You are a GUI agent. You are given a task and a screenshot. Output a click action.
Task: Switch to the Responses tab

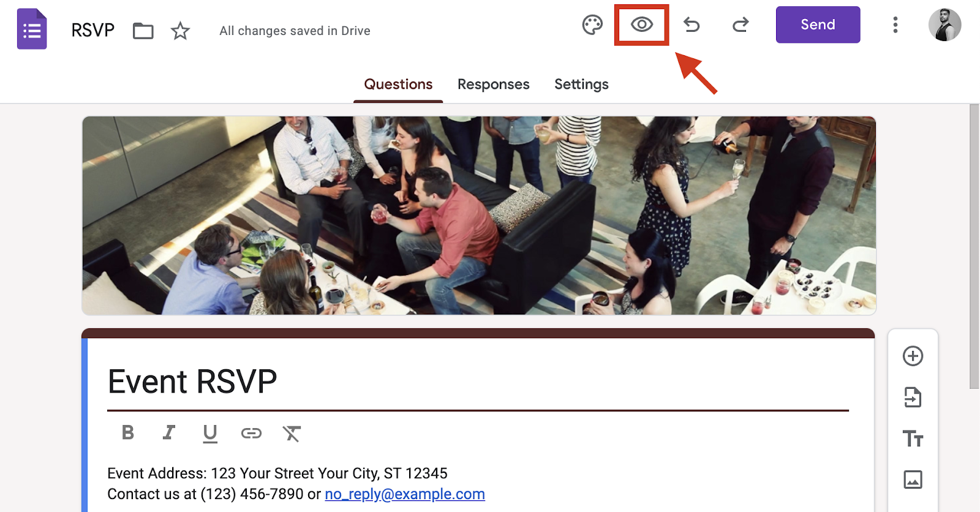[493, 85]
